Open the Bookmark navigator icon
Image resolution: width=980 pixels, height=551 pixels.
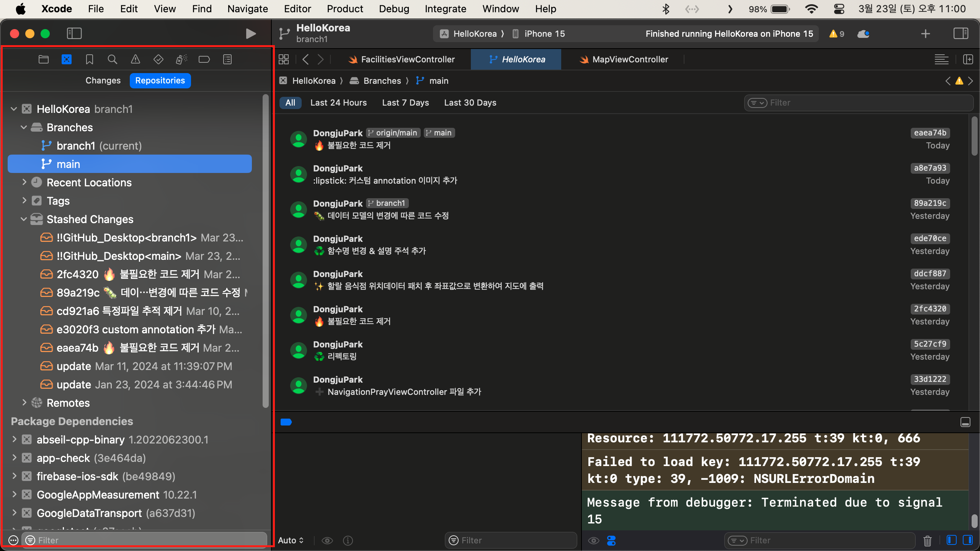(90, 59)
